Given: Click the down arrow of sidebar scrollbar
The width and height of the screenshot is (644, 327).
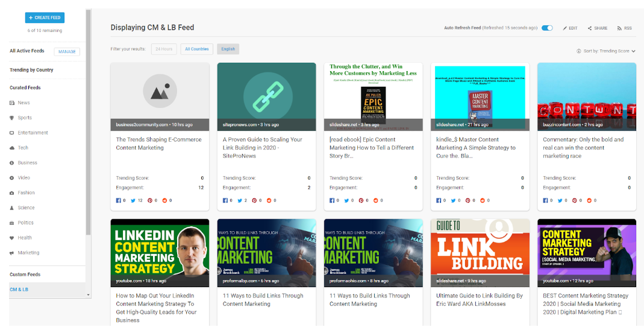Looking at the screenshot, I should (x=88, y=295).
